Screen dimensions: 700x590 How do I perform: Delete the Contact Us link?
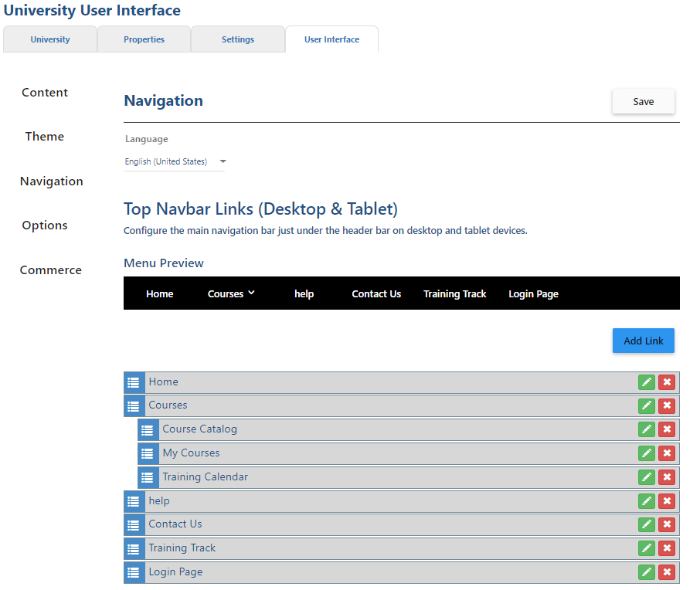(667, 524)
